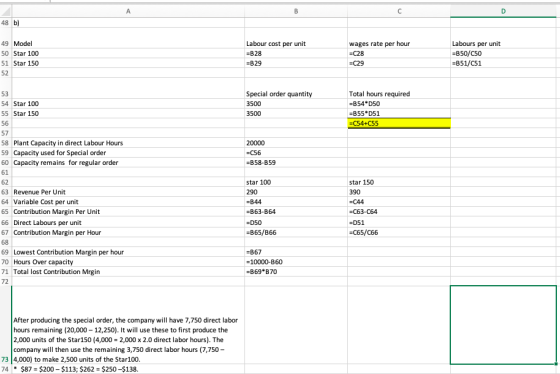Click yellow highlighted =C54+C55 cell
Image resolution: width=560 pixels, height=374 pixels.
[399, 123]
